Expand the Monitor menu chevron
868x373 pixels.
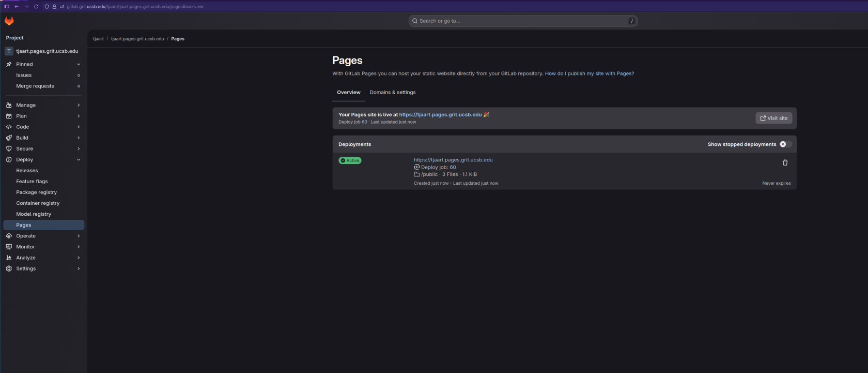click(x=79, y=247)
